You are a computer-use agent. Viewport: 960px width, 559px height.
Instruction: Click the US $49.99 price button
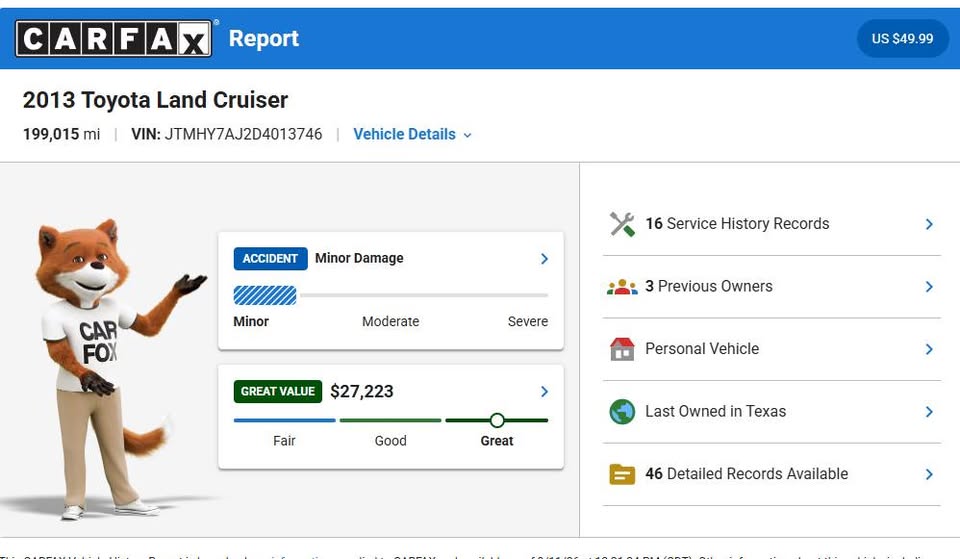902,39
